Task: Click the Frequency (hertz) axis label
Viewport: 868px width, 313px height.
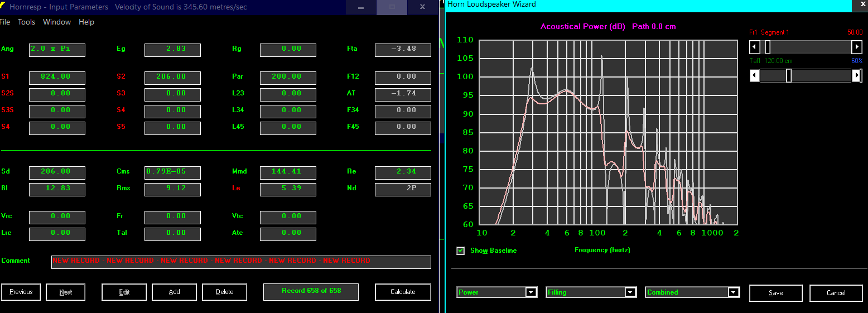Action: 602,250
